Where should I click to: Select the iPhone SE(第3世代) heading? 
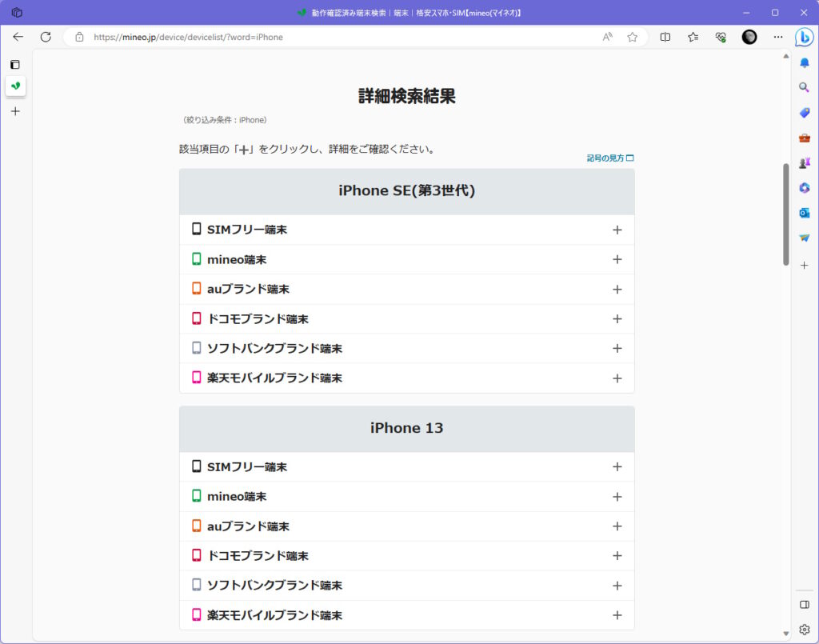pyautogui.click(x=407, y=190)
